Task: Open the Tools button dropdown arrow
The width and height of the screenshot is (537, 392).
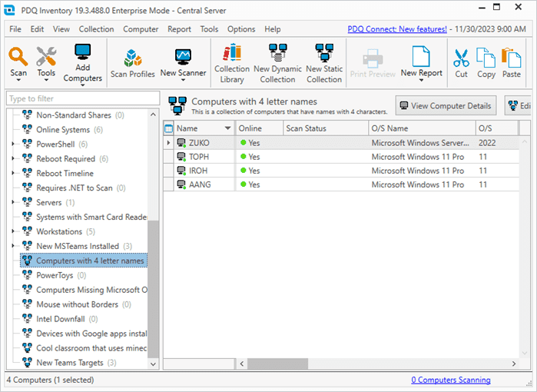Action: (46, 80)
